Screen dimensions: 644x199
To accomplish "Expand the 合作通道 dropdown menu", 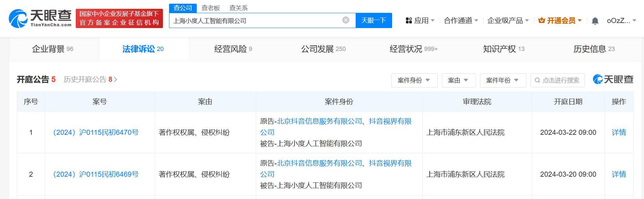I will pos(461,21).
